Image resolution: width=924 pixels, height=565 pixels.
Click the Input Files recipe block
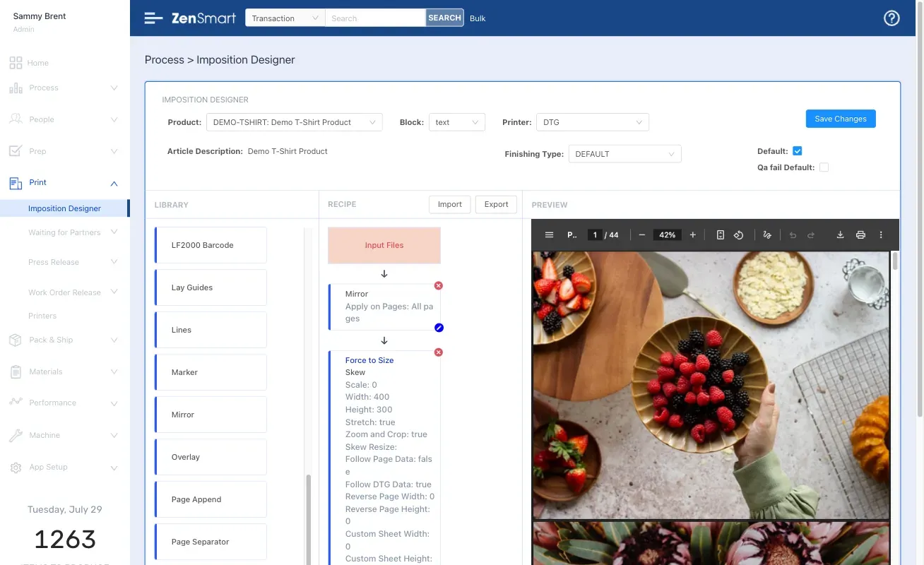[384, 245]
